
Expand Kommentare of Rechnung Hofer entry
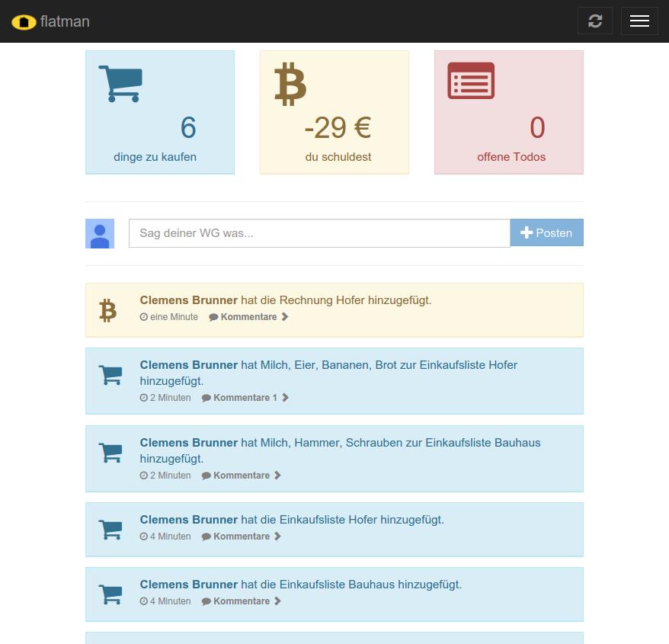point(248,317)
